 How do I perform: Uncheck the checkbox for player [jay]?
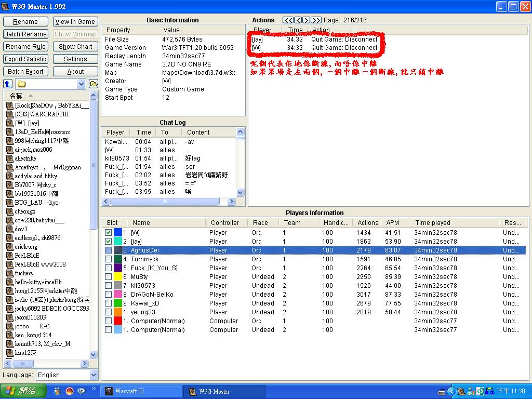pos(108,242)
